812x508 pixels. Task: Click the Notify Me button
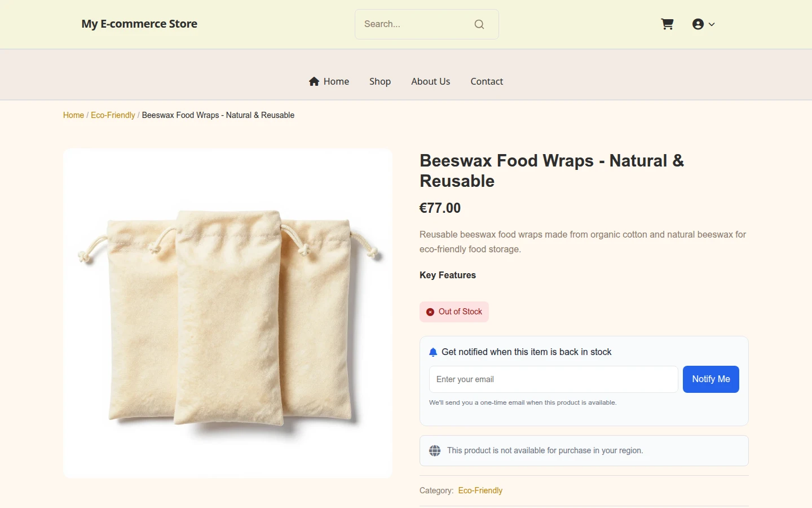(711, 379)
